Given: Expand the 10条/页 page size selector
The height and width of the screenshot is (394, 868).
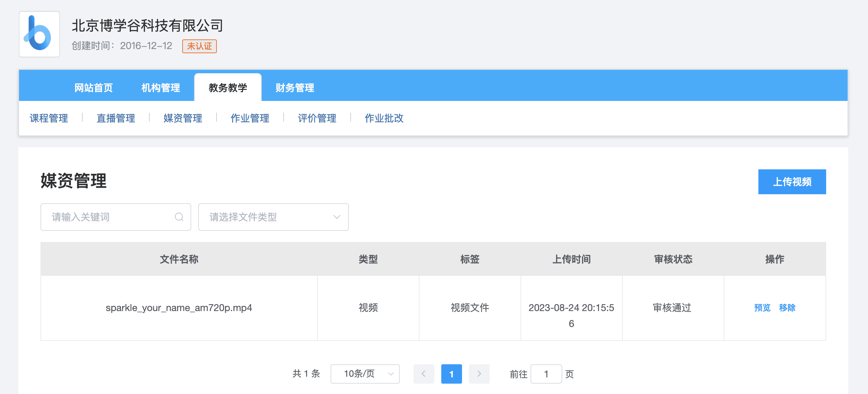Looking at the screenshot, I should (x=365, y=374).
